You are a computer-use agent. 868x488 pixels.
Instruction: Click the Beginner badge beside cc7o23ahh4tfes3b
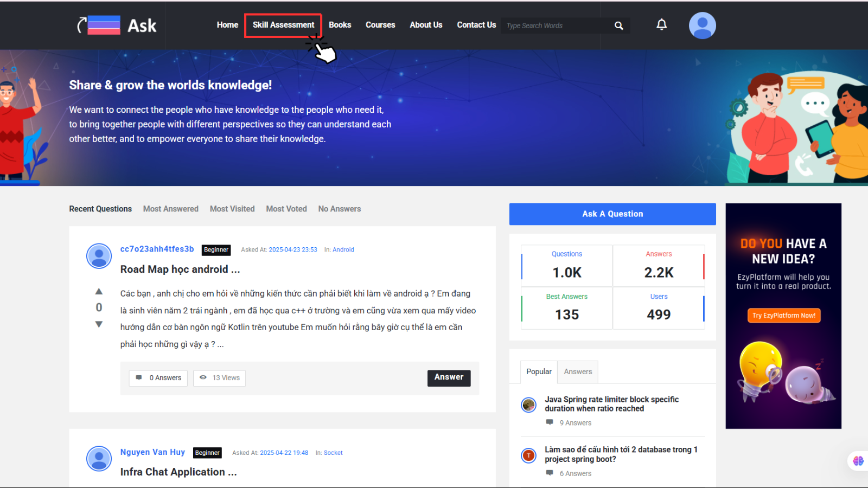click(216, 250)
